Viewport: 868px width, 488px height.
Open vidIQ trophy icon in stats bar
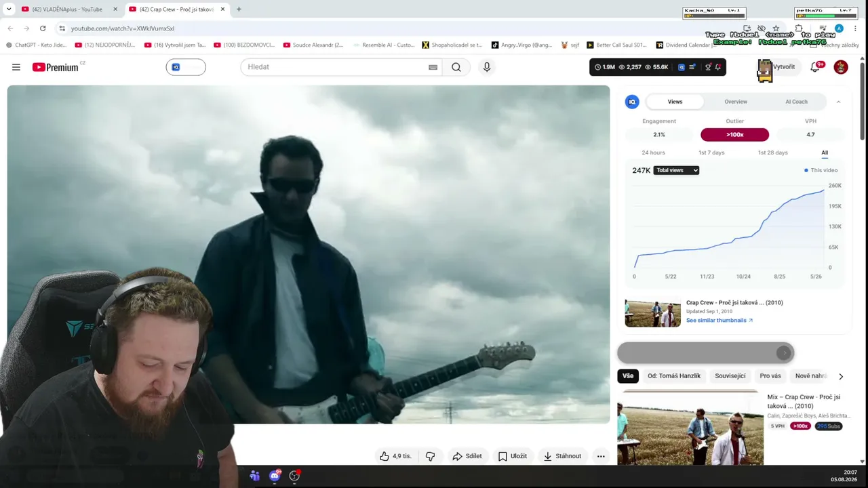[x=708, y=67]
